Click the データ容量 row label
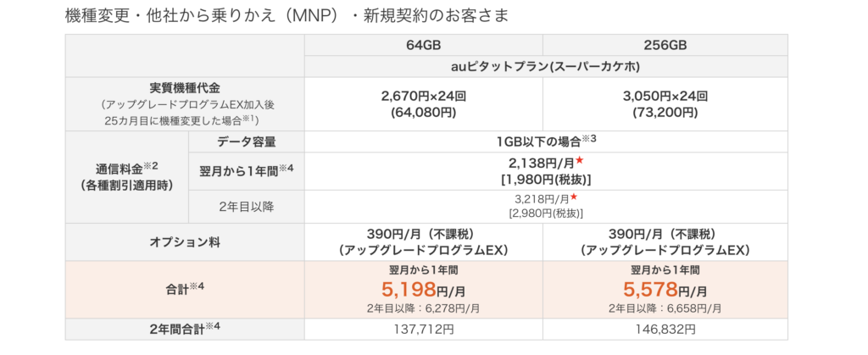Image resolution: width=868 pixels, height=355 pixels. [x=246, y=141]
